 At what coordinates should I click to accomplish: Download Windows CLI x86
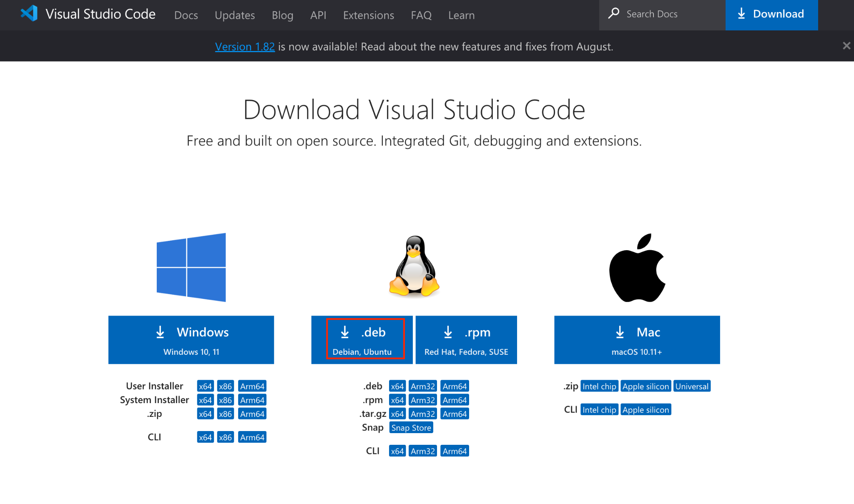[226, 437]
